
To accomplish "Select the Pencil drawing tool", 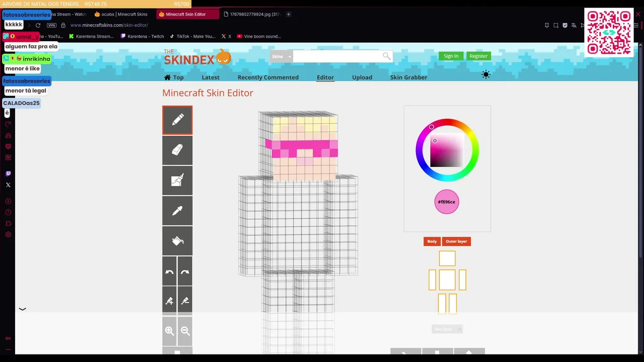I will pyautogui.click(x=177, y=120).
